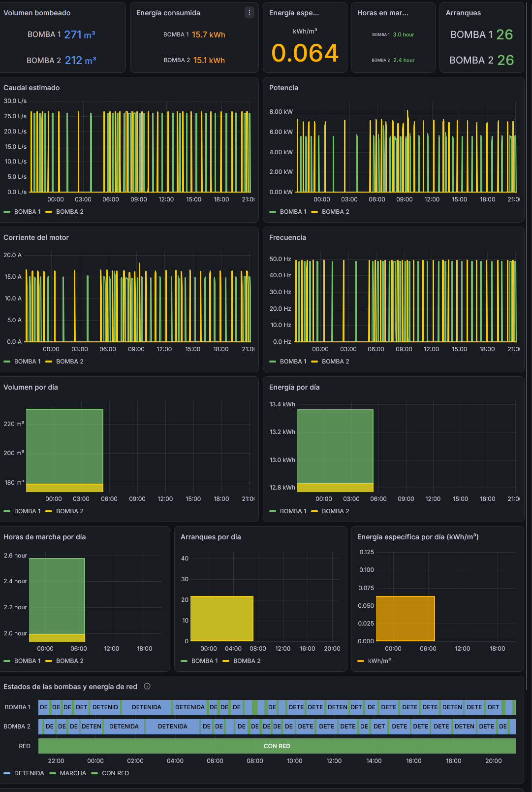Click the Frecuencia panel title
The height and width of the screenshot is (792, 532).
287,237
